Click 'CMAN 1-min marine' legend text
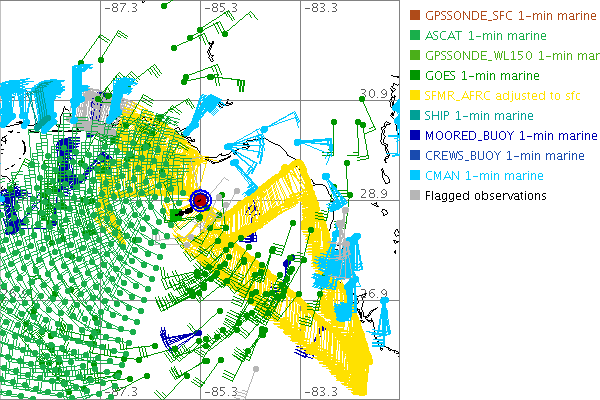The width and height of the screenshot is (600, 400). (484, 175)
